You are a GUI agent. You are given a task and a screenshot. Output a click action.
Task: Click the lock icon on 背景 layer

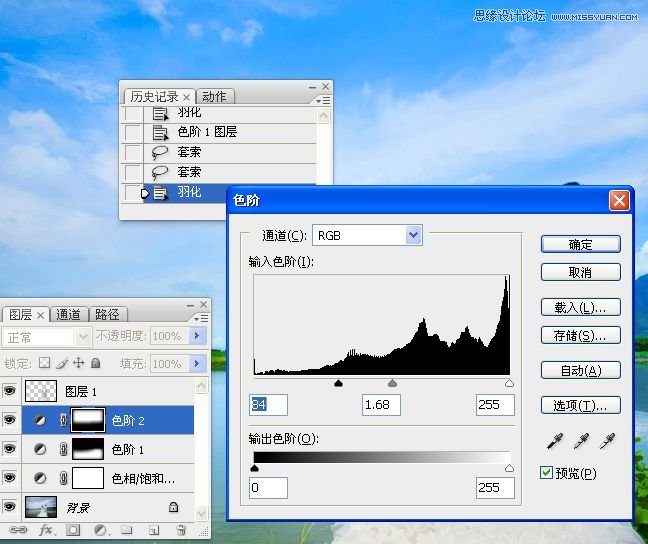(174, 507)
